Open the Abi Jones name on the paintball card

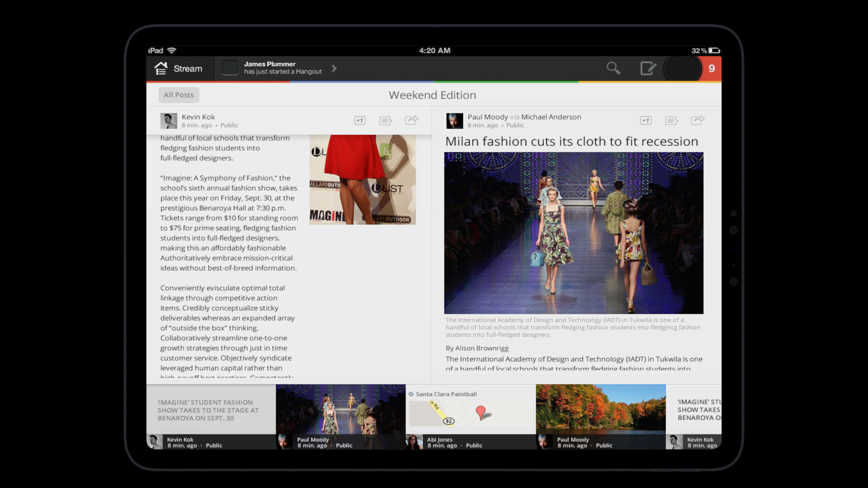coord(440,439)
